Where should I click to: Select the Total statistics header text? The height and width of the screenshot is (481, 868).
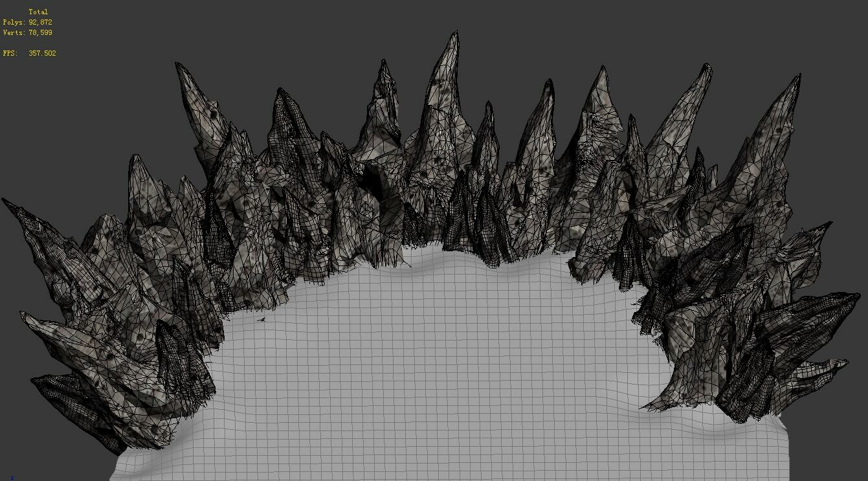pyautogui.click(x=38, y=11)
